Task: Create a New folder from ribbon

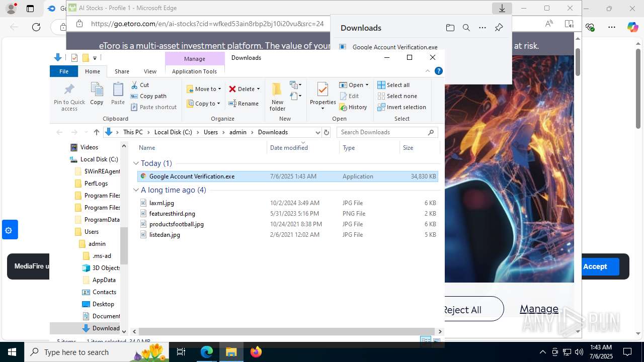Action: coord(277,97)
